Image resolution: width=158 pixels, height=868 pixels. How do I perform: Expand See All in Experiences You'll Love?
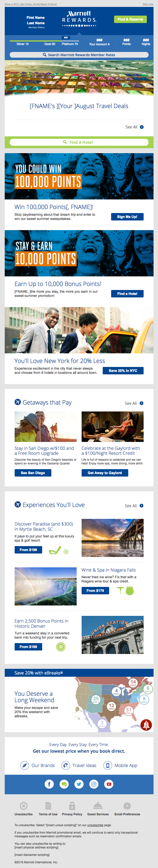pyautogui.click(x=134, y=506)
